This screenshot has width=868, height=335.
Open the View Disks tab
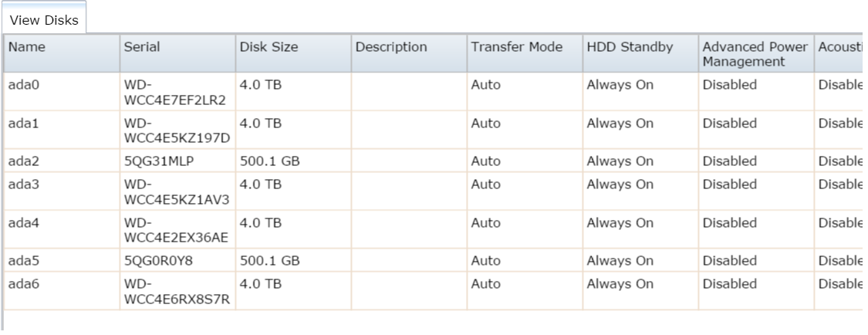click(x=44, y=20)
